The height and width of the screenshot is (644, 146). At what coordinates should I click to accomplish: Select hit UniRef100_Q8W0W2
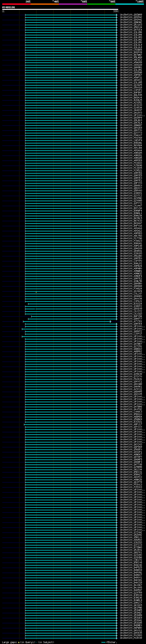pos(131,22)
